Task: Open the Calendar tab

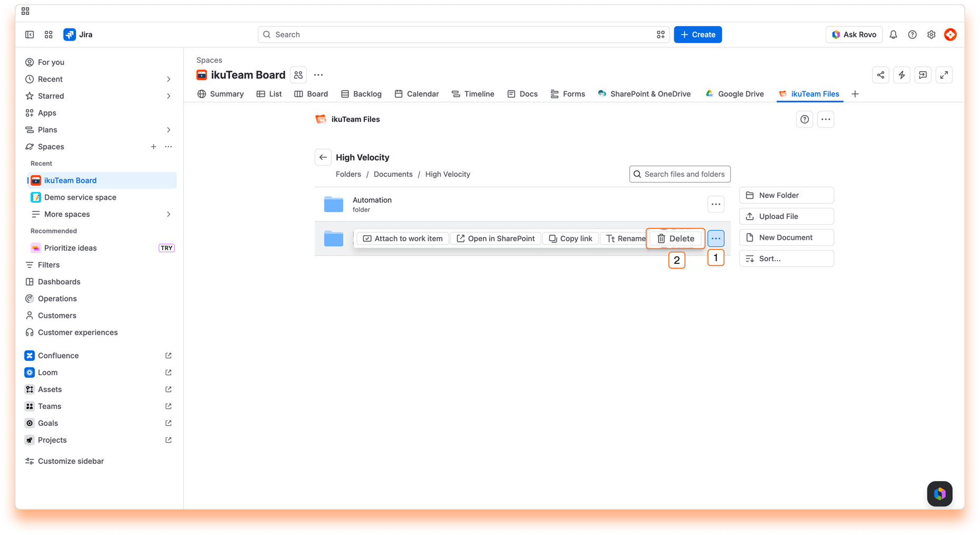Action: (417, 94)
